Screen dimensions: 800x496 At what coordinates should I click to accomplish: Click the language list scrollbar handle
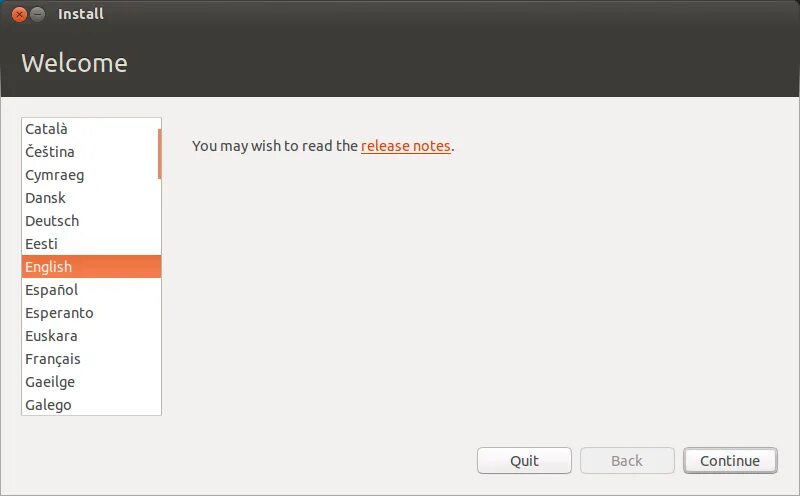click(x=160, y=154)
